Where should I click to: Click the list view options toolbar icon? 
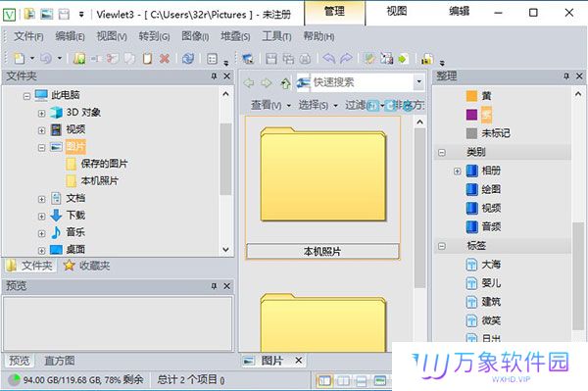(x=212, y=59)
